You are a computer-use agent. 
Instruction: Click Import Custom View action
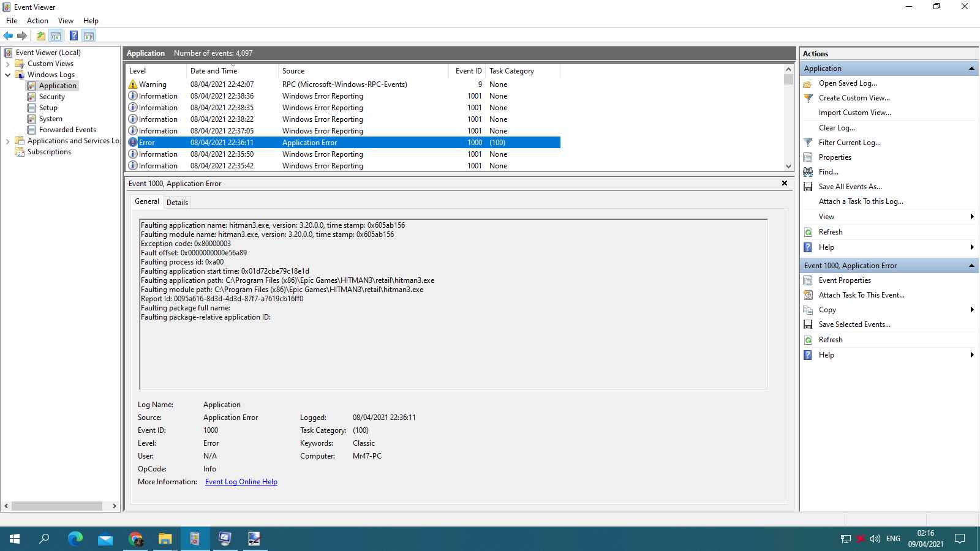pos(855,113)
